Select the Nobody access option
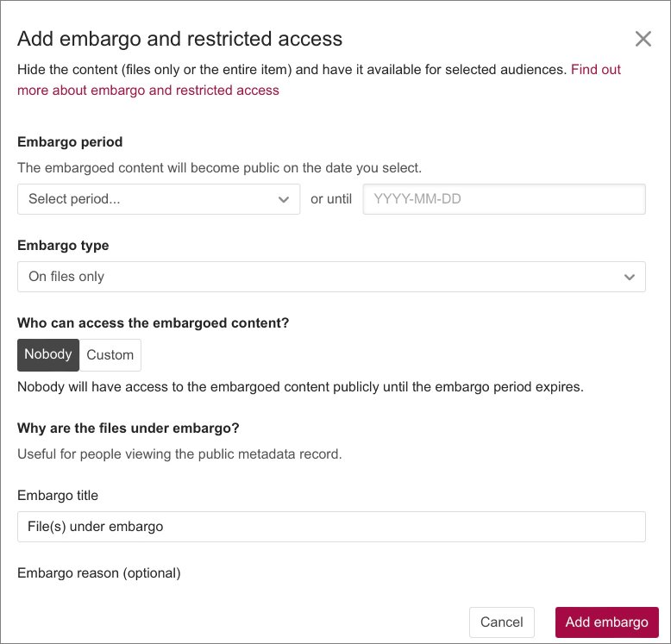671x644 pixels. 48,354
